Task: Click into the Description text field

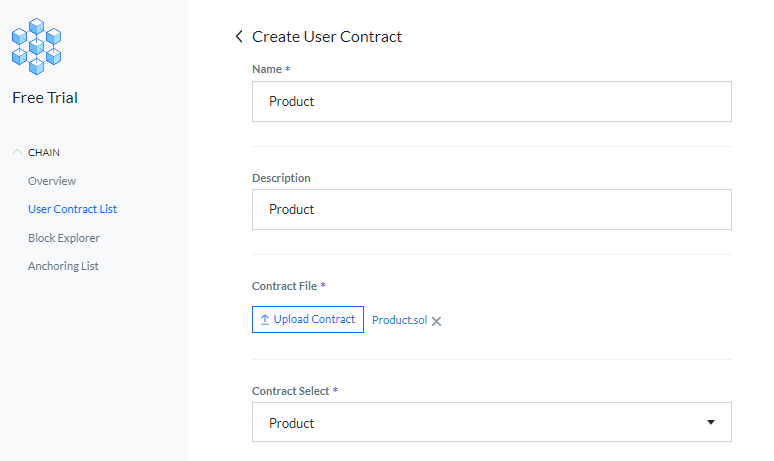Action: tap(491, 210)
